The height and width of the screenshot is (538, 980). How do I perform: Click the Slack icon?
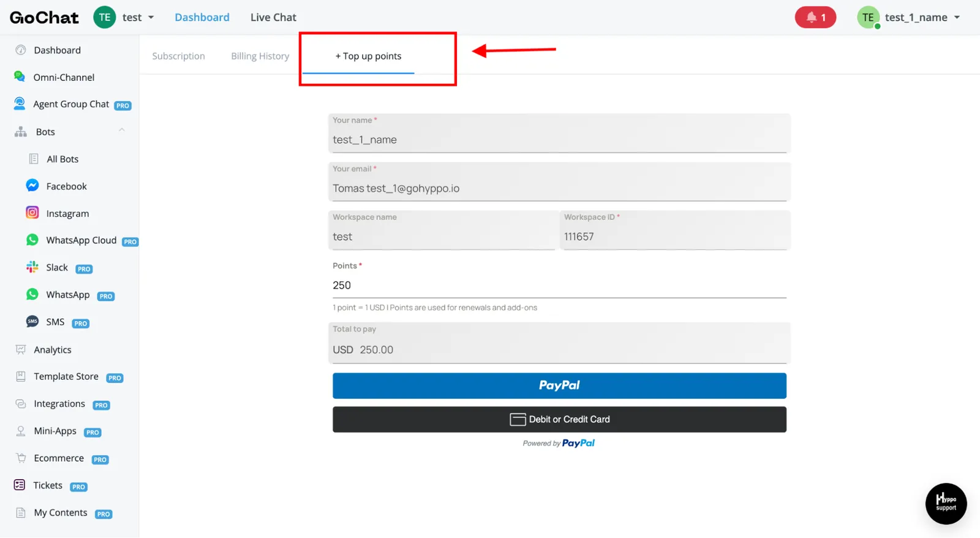[x=32, y=267]
